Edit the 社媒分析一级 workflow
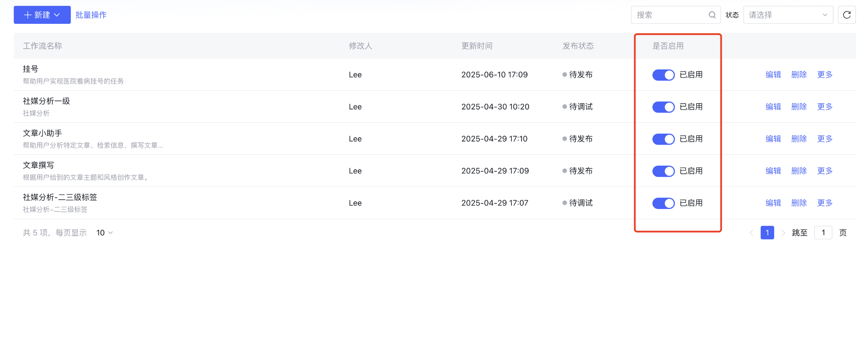The height and width of the screenshot is (359, 868). (773, 107)
